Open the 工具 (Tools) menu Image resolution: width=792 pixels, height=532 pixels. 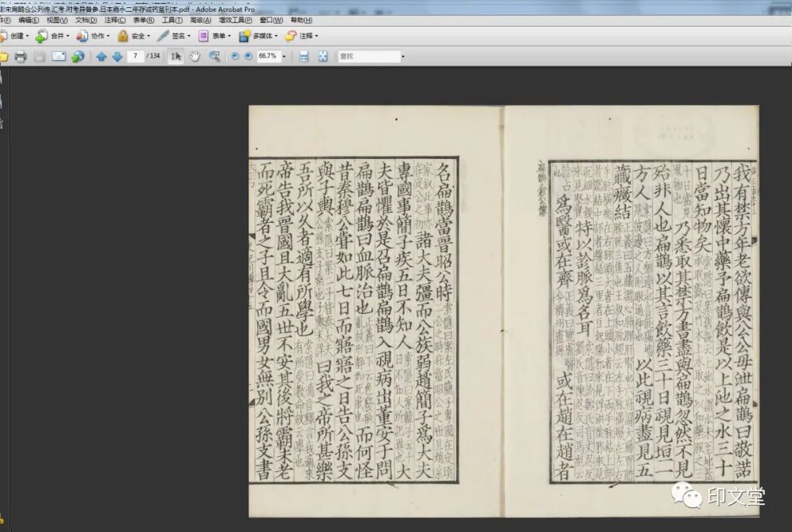coord(172,20)
